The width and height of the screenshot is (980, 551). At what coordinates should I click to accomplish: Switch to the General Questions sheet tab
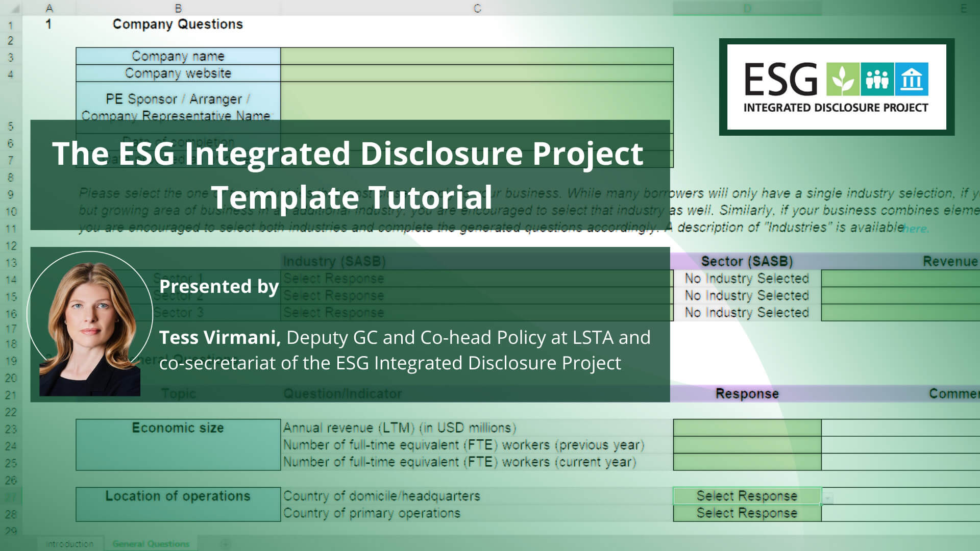coord(151,544)
